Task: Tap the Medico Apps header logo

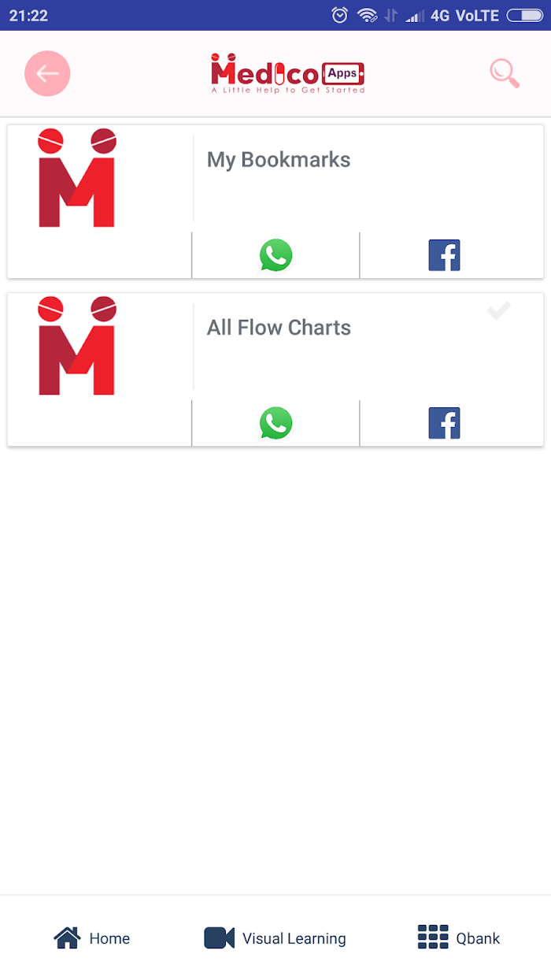Action: pyautogui.click(x=287, y=74)
